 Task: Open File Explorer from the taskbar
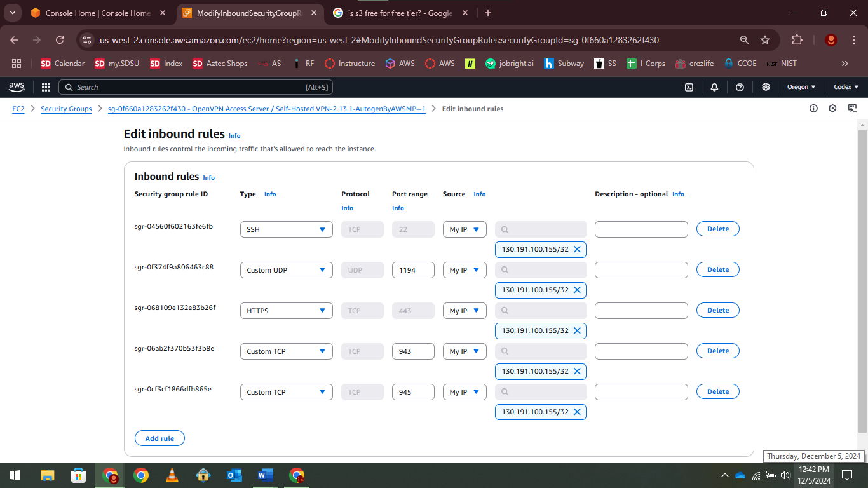point(47,475)
